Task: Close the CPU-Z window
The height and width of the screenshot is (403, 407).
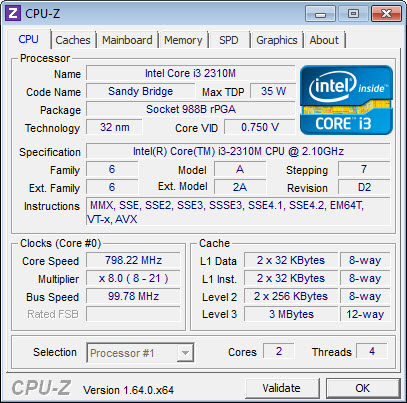Action: point(386,14)
